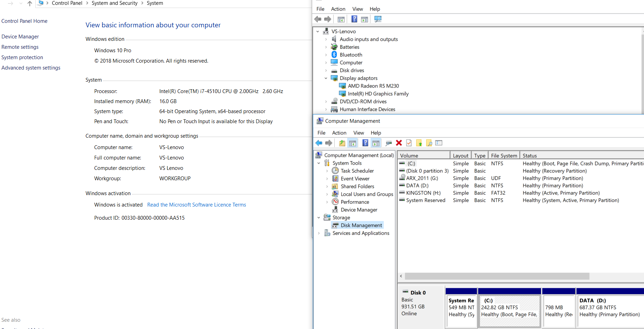Viewport: 644px width, 329px height.
Task: Select Human Interface Devices in Device Manager
Action: (368, 109)
